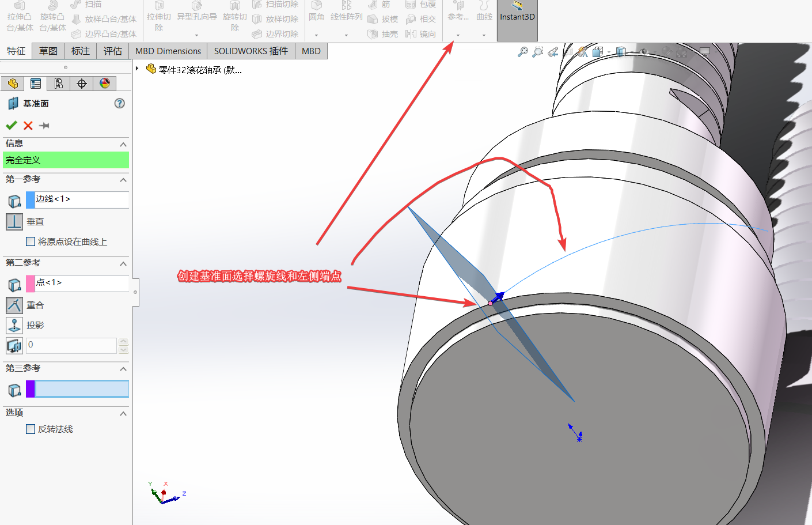Click 镜向 mirror tool
The image size is (812, 525).
[420, 34]
